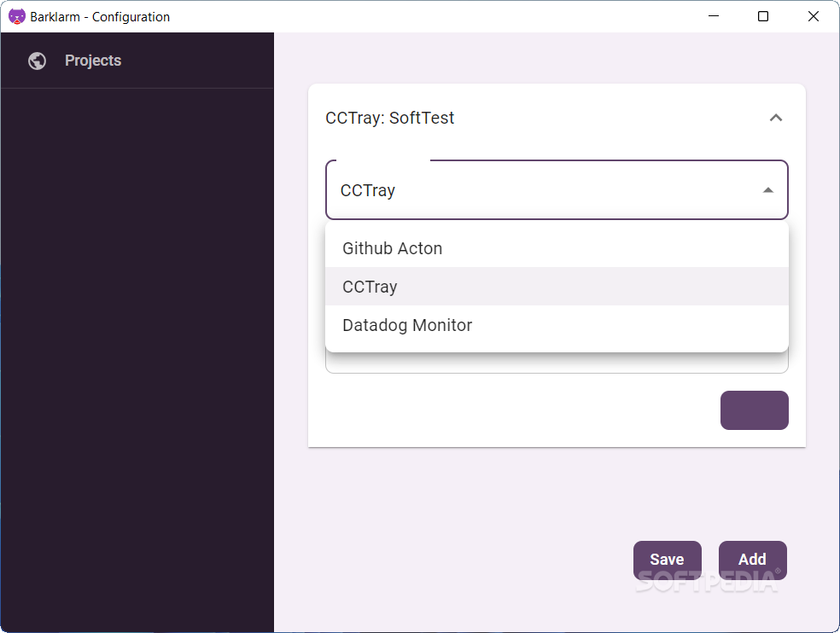Close the CCTray type dropdown arrow

pyautogui.click(x=768, y=190)
